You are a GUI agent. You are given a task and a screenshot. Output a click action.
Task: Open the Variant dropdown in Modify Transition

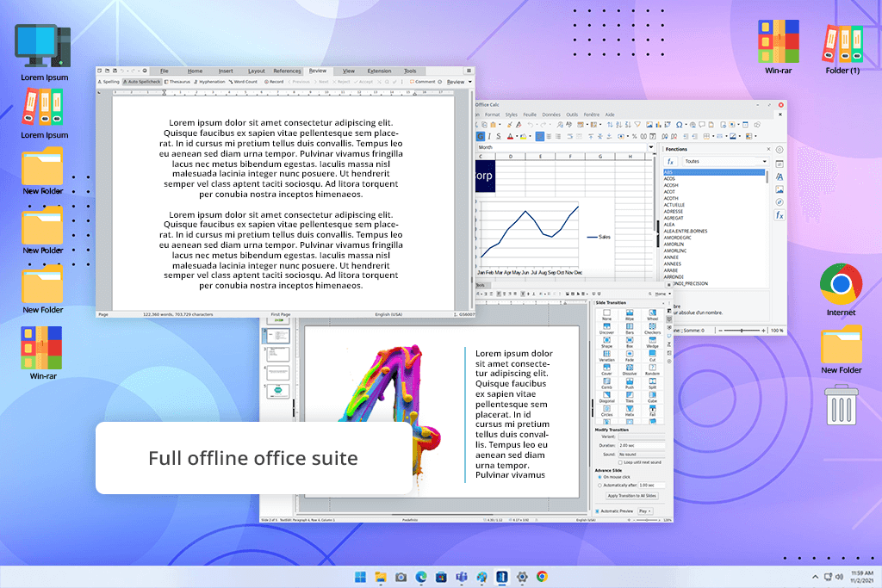[641, 436]
